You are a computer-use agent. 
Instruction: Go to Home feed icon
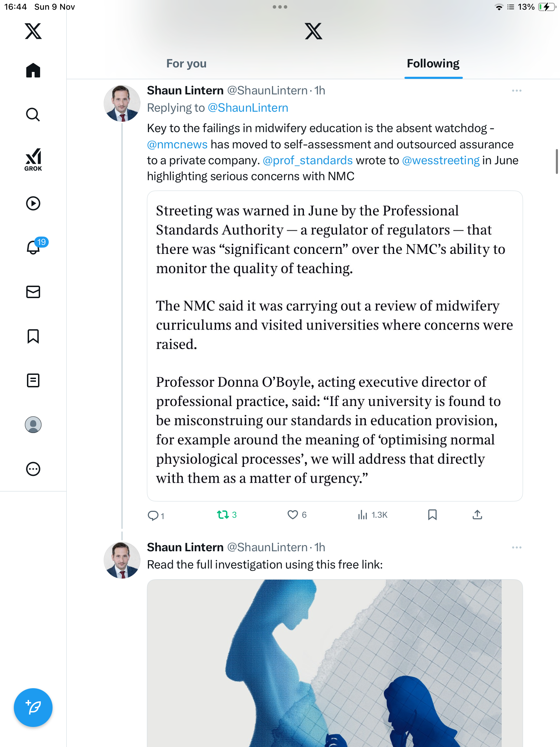tap(33, 71)
